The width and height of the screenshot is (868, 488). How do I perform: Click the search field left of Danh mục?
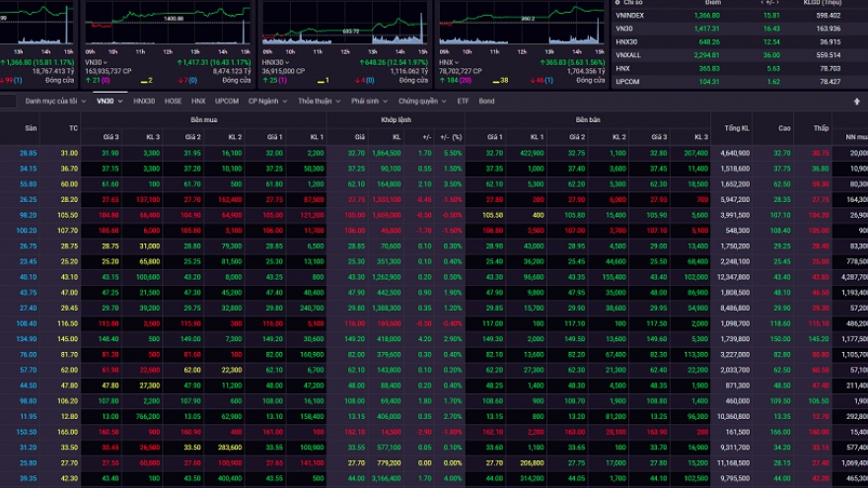click(8, 102)
